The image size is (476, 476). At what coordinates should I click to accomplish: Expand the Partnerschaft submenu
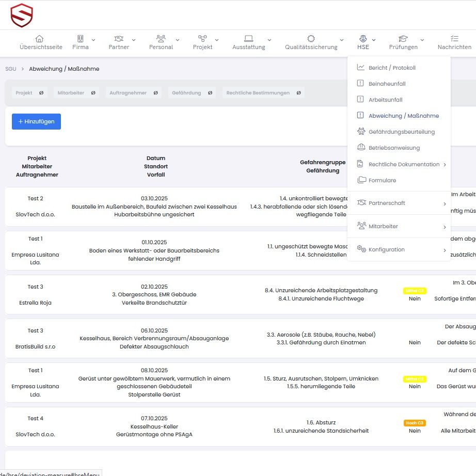click(x=445, y=203)
